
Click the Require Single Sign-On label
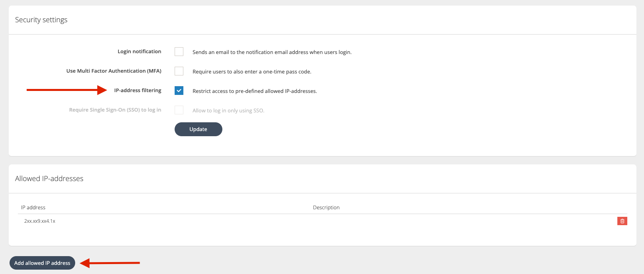coord(115,110)
